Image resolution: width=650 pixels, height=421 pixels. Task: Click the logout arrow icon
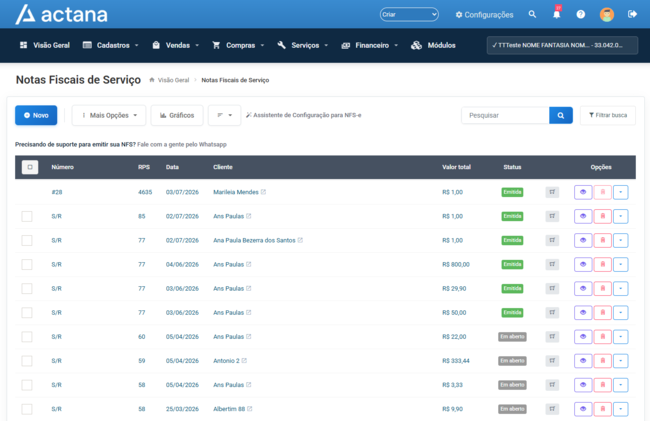click(632, 15)
